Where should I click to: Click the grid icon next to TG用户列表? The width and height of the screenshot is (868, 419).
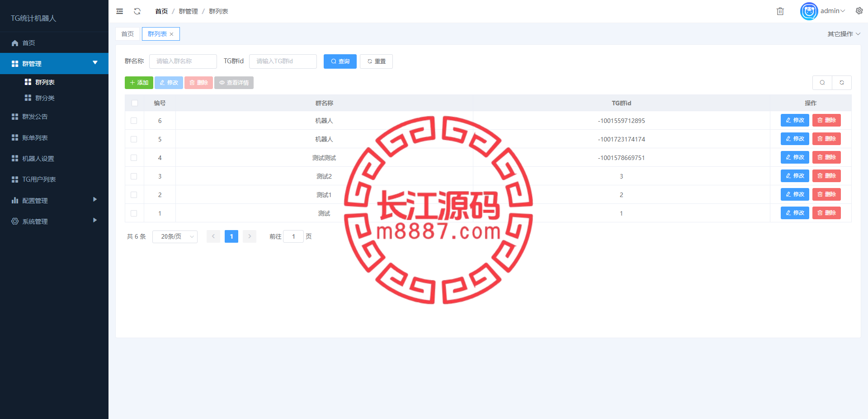tap(15, 179)
